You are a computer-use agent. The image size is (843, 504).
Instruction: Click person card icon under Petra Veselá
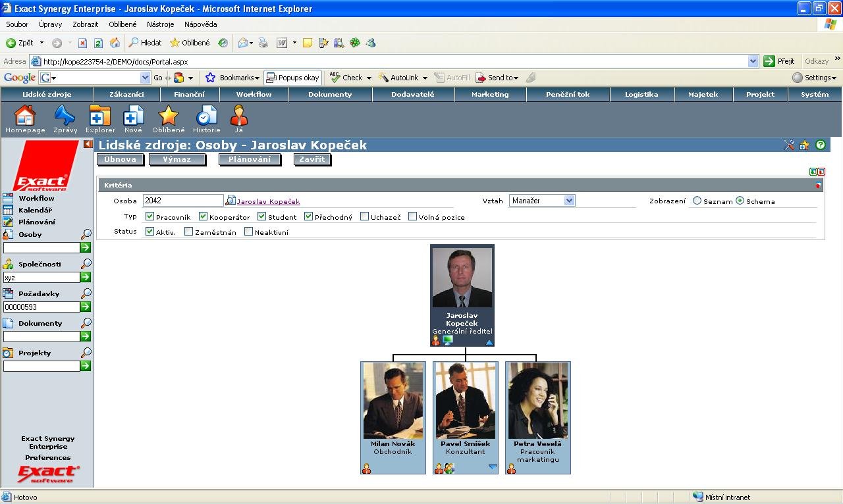(512, 468)
